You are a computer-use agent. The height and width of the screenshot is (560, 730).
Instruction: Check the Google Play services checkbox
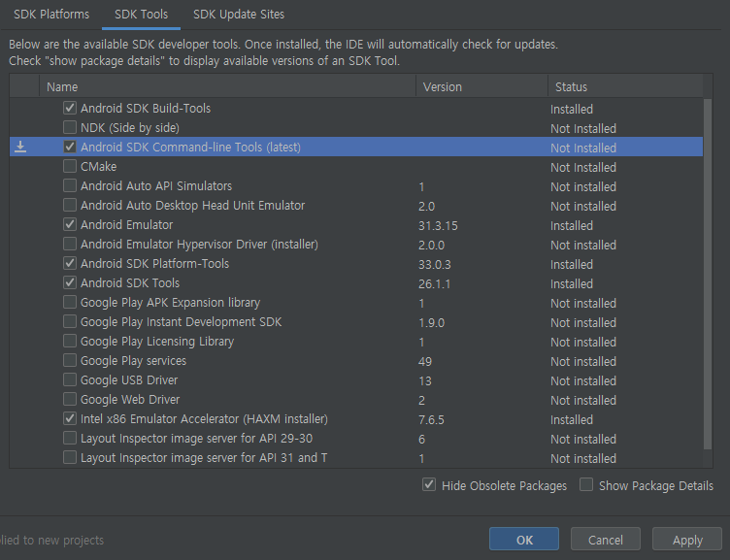(x=70, y=361)
